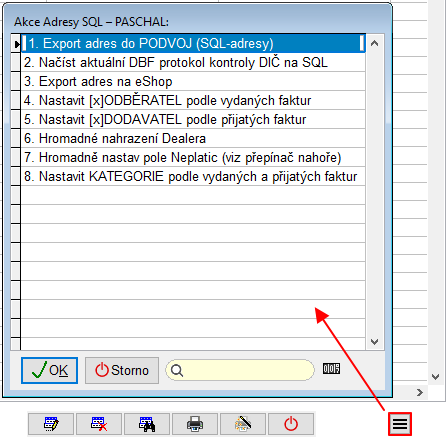
Task: Choose '8. Nastavit KATEGORIE' action
Action: pos(193,176)
